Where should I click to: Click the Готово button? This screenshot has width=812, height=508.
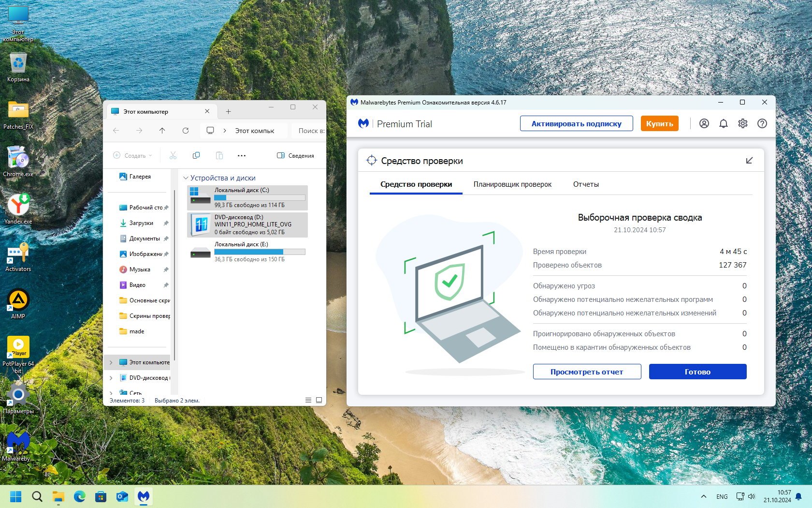(x=697, y=372)
